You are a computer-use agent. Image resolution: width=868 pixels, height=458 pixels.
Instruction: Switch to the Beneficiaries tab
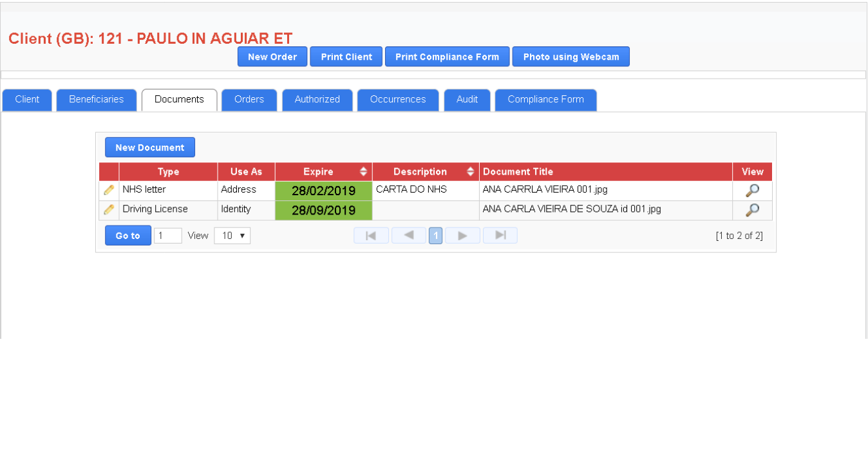pyautogui.click(x=97, y=100)
